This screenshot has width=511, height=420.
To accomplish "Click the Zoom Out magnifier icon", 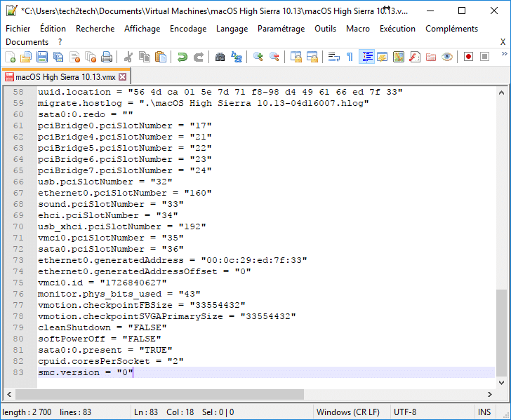I will [x=274, y=57].
